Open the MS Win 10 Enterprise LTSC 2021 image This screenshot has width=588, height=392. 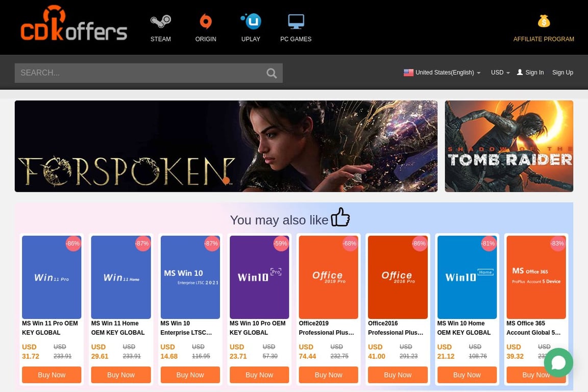point(190,277)
